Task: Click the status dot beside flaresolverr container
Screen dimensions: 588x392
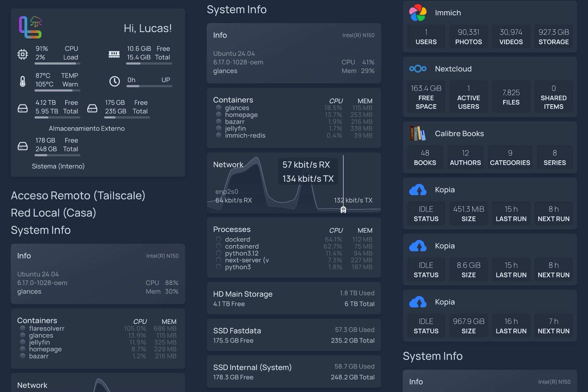Action: point(23,328)
